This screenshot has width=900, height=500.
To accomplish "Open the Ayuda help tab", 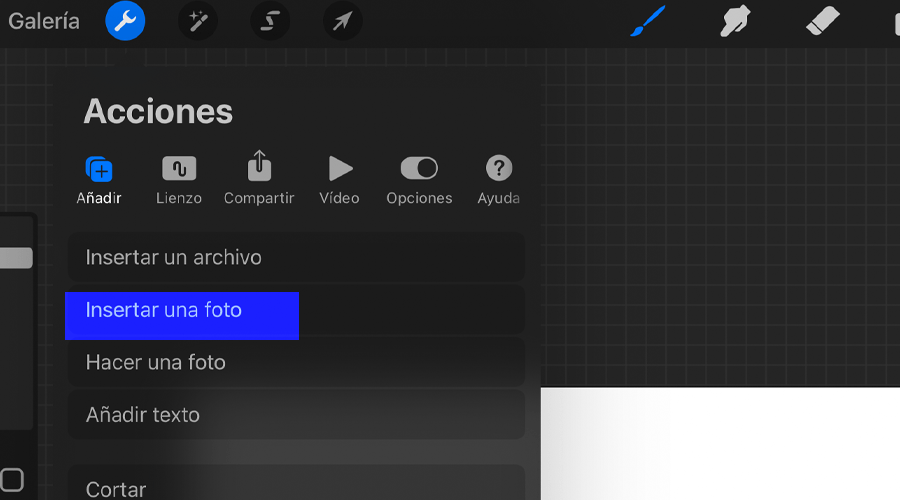I will pos(498,180).
